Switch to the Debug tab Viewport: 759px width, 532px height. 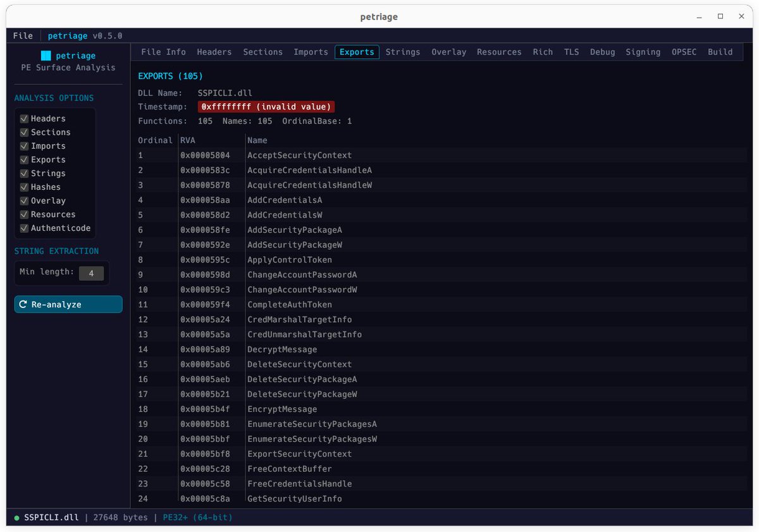click(x=602, y=52)
